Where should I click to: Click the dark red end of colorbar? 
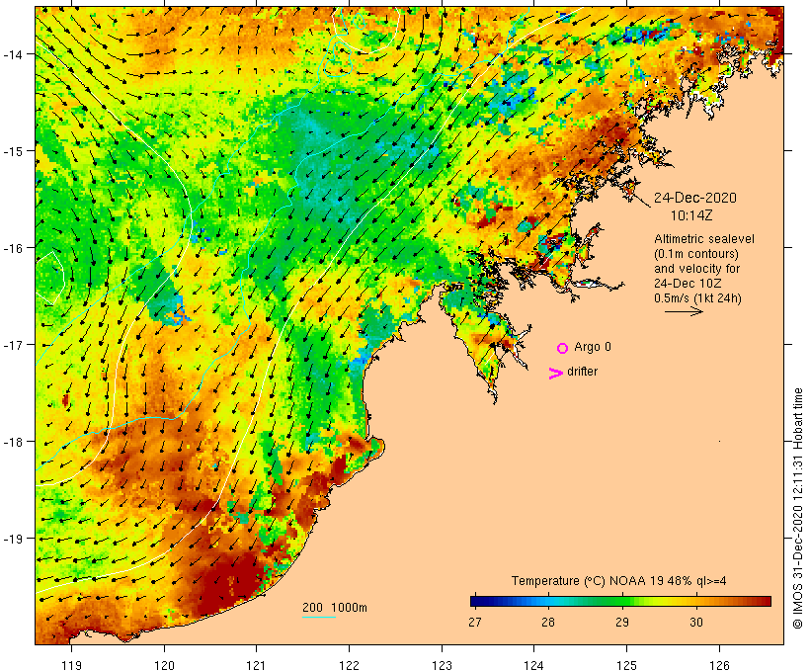click(x=767, y=601)
